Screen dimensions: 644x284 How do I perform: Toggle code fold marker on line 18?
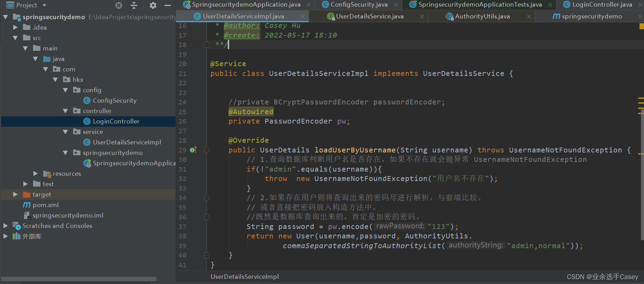tap(207, 45)
